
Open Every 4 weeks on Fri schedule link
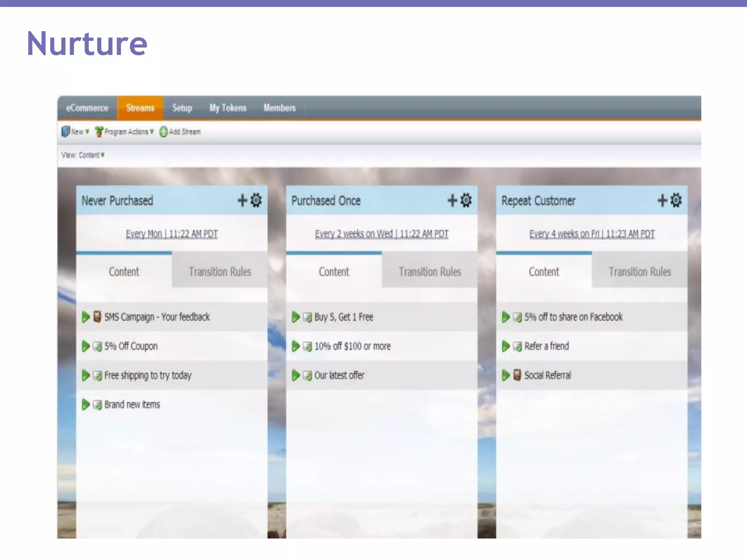[x=592, y=234]
